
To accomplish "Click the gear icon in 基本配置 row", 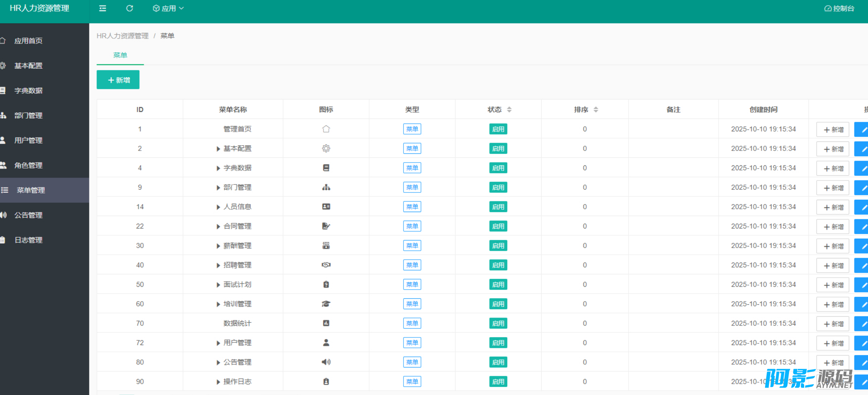I will 326,149.
